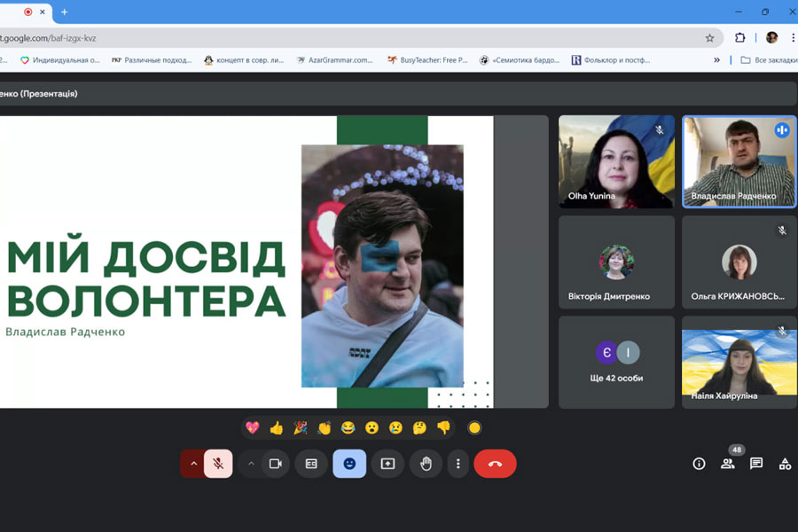Open bookmark BusyTeacher: Free P...

427,60
